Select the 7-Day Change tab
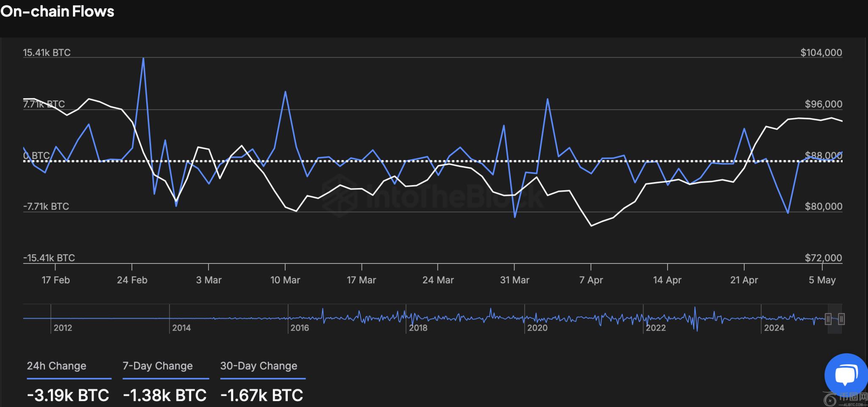The width and height of the screenshot is (868, 407). click(x=158, y=366)
